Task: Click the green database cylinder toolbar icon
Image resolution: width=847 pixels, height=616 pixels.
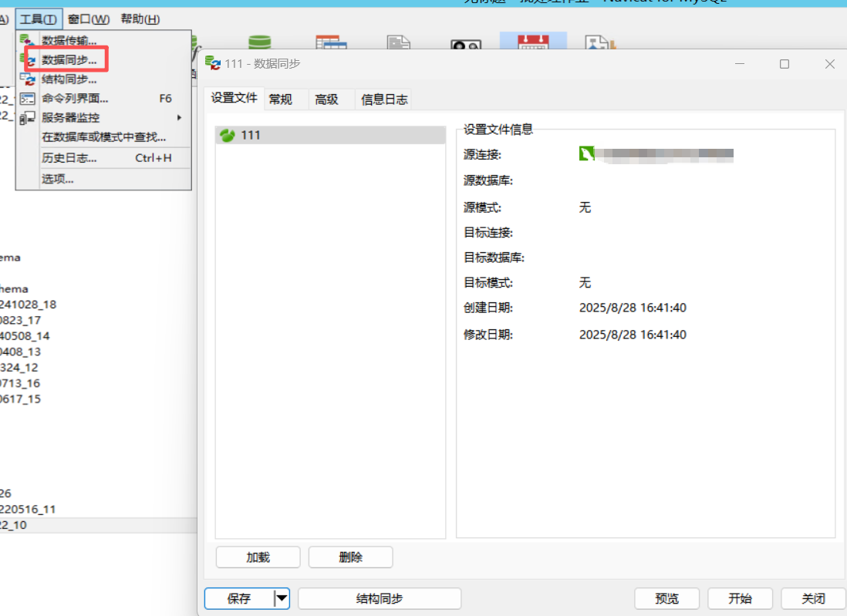Action: 260,42
